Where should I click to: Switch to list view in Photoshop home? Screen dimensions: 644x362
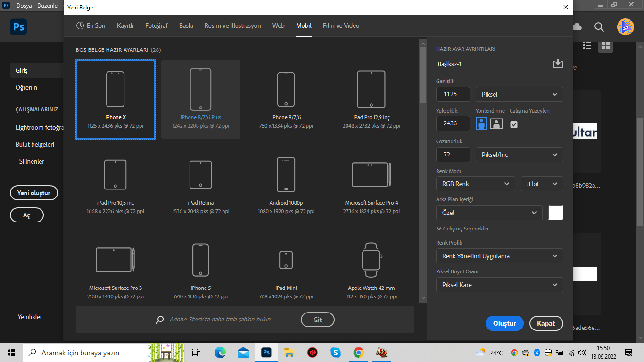pyautogui.click(x=587, y=45)
